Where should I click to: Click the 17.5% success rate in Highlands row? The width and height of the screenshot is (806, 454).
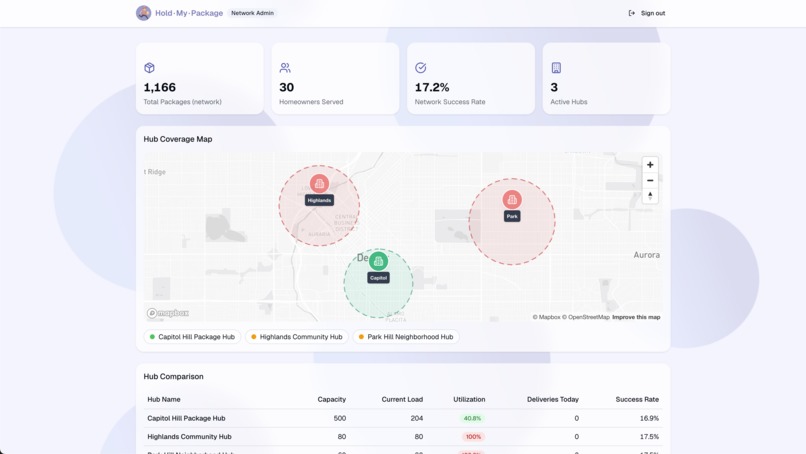click(x=649, y=437)
